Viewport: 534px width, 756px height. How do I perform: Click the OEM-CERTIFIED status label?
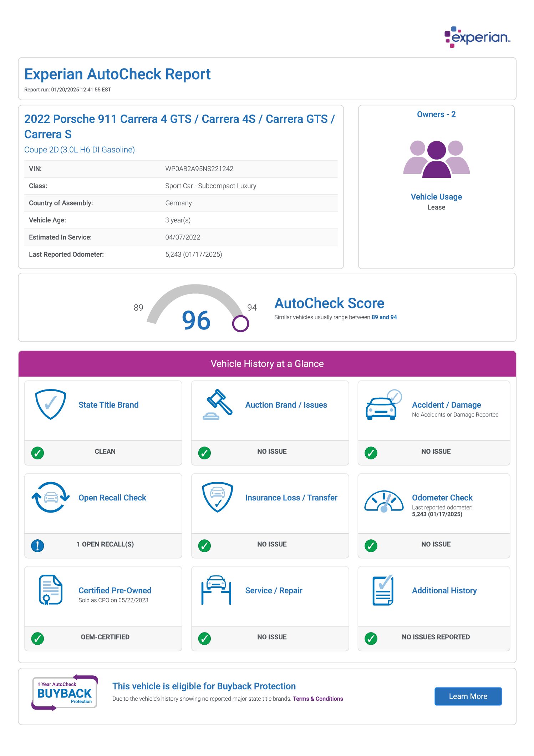click(105, 637)
